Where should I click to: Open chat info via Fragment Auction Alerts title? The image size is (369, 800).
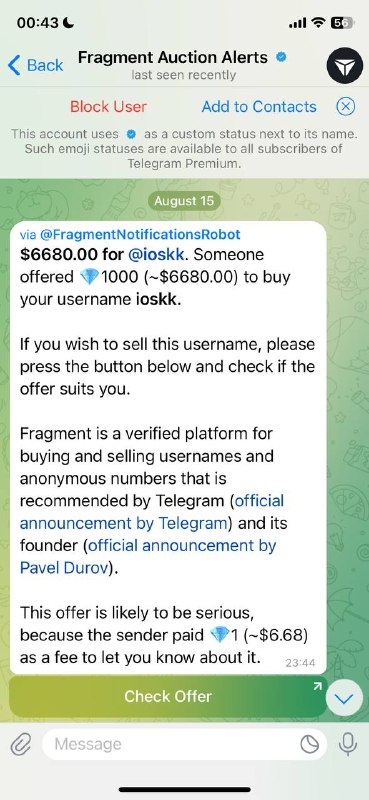(173, 57)
